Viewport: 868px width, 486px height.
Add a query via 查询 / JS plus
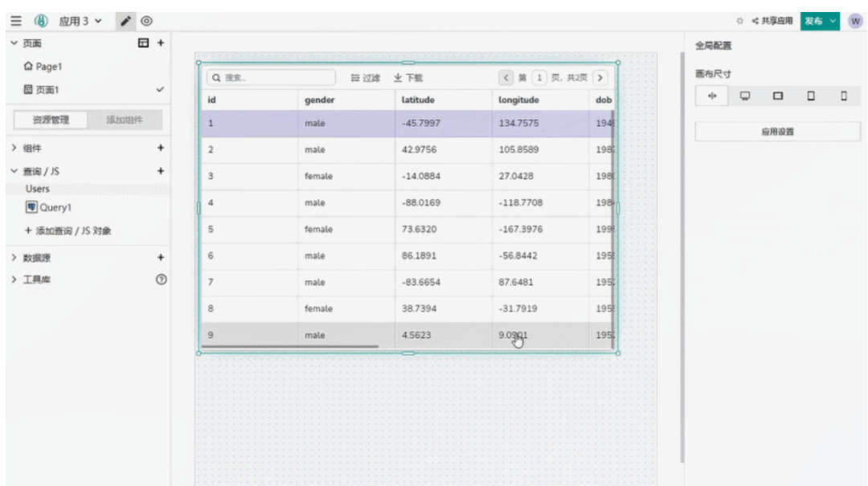pyautogui.click(x=161, y=171)
